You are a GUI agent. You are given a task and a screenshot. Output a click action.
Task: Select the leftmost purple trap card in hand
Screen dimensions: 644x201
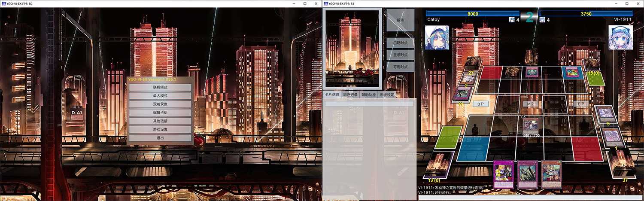[x=503, y=174]
